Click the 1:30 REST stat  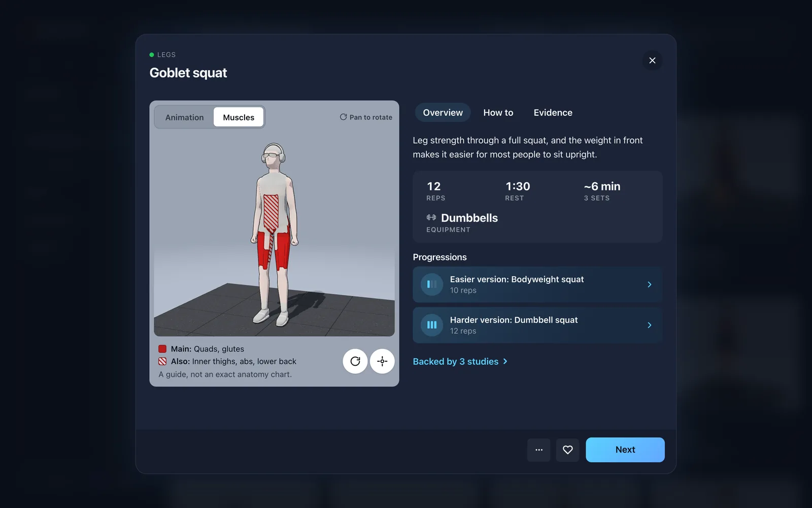(518, 191)
